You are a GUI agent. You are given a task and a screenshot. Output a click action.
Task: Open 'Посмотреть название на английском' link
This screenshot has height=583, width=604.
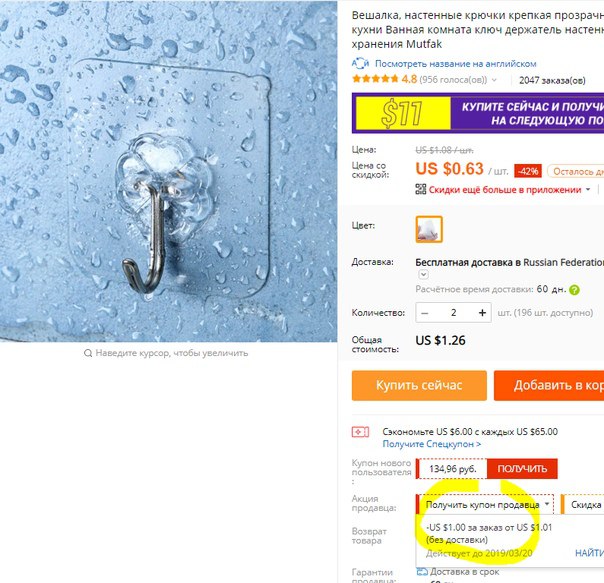(456, 64)
